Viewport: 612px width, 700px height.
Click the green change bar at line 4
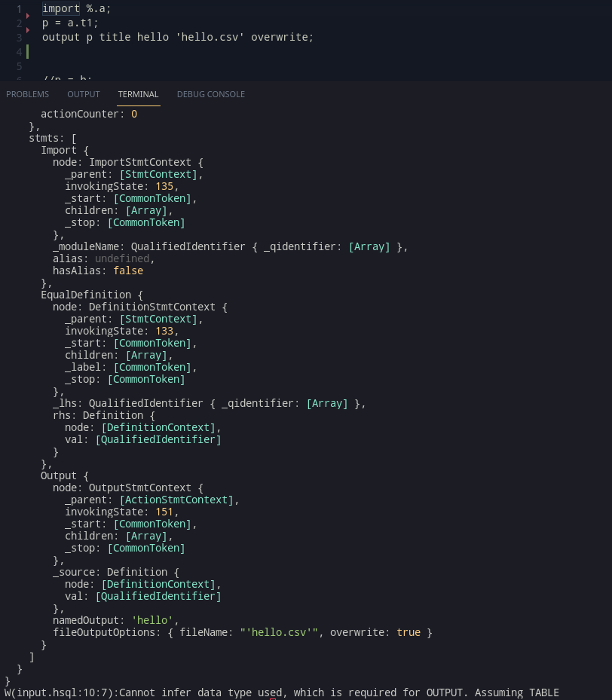click(28, 52)
